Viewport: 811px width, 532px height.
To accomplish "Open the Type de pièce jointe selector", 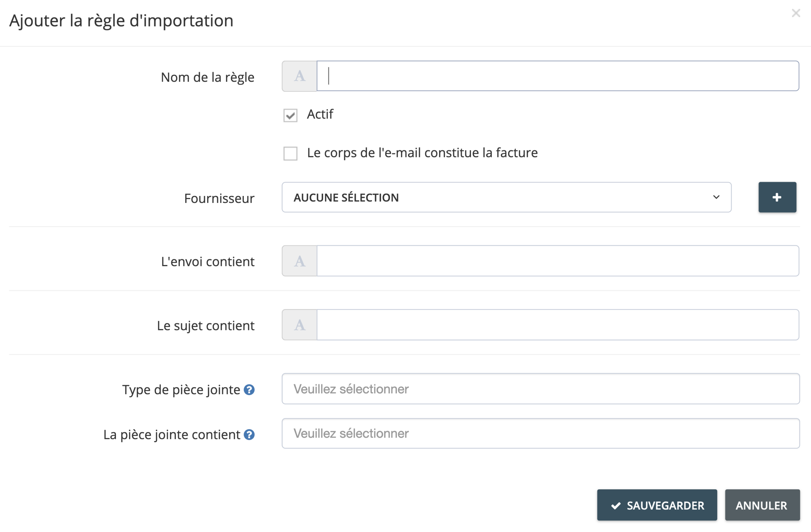I will click(541, 389).
